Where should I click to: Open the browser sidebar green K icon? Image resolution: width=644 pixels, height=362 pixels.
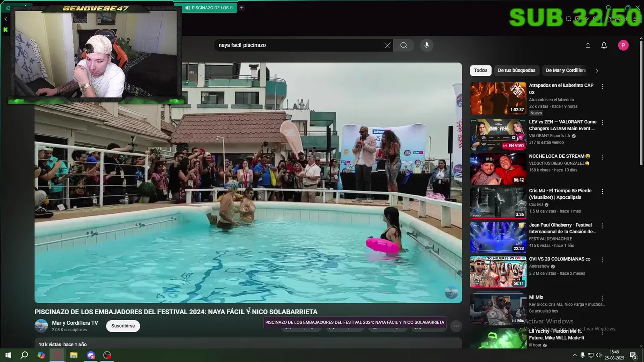click(5, 30)
